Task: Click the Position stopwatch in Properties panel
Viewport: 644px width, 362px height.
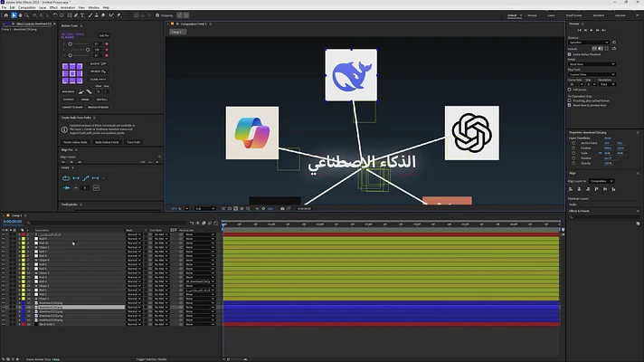Action: [573, 148]
